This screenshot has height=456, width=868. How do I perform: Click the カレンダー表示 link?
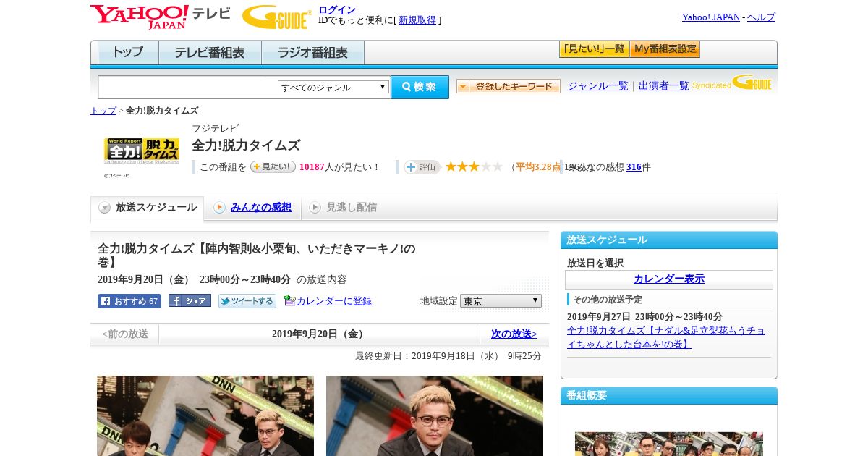(x=669, y=279)
